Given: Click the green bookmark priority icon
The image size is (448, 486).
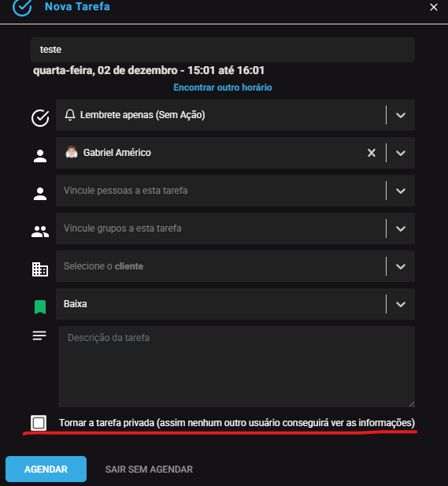Looking at the screenshot, I should point(40,307).
